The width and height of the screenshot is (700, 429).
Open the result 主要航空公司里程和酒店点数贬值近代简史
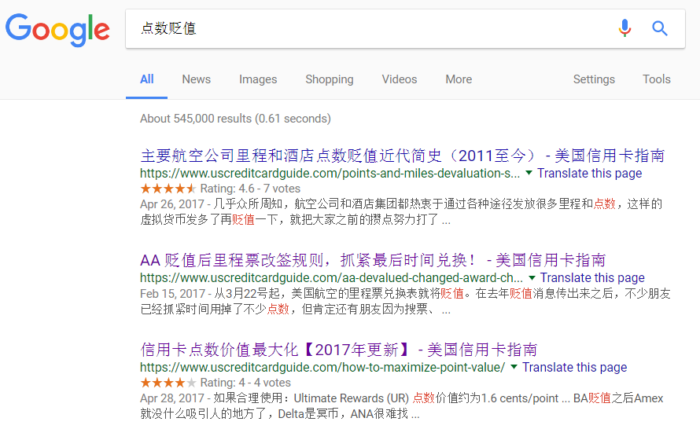(x=402, y=156)
